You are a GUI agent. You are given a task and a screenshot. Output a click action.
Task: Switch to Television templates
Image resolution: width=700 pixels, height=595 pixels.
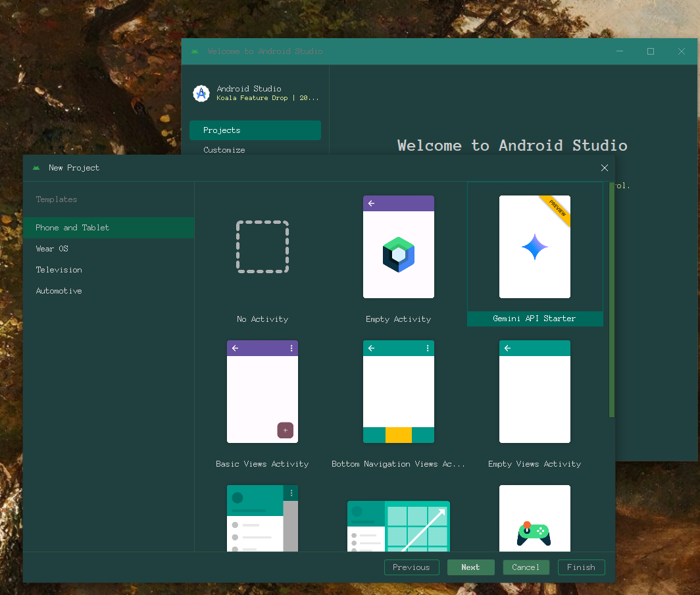click(x=109, y=270)
